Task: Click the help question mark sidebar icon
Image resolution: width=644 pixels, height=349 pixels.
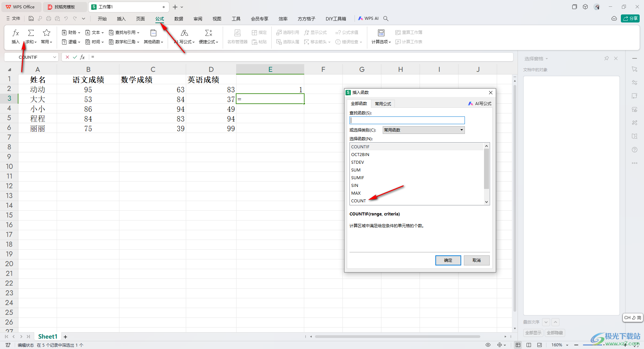Action: [x=635, y=150]
